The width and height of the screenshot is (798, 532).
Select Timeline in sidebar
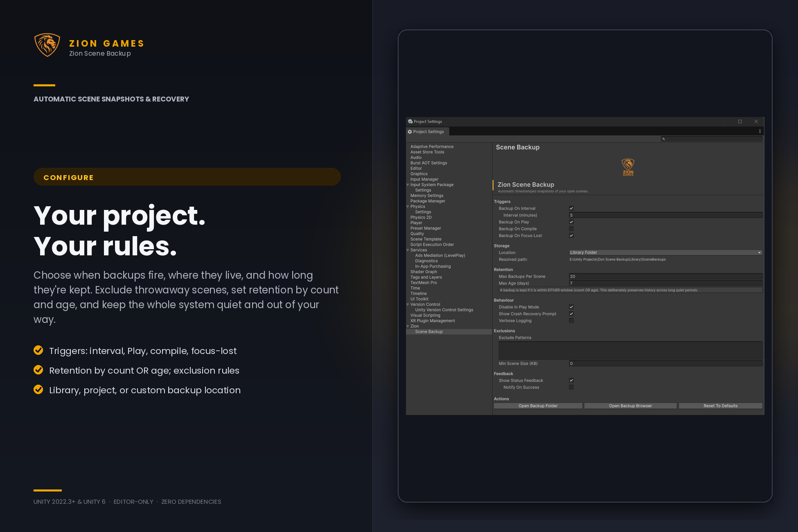click(418, 294)
